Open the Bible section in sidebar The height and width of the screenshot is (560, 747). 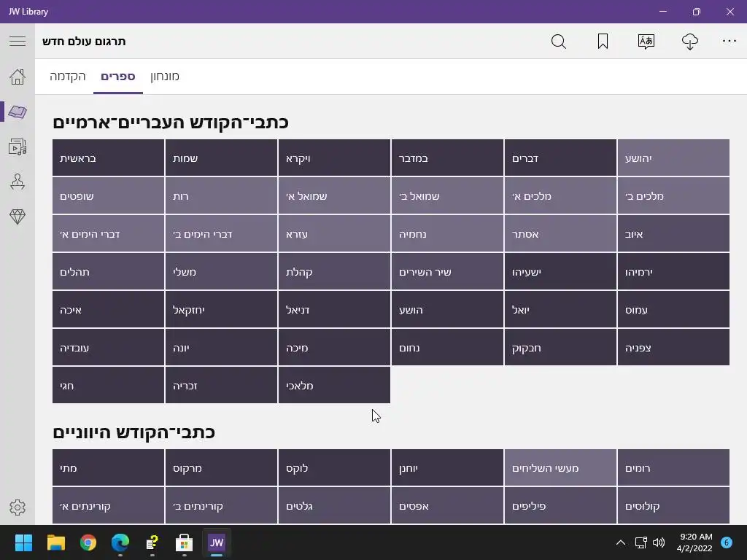pos(18,112)
